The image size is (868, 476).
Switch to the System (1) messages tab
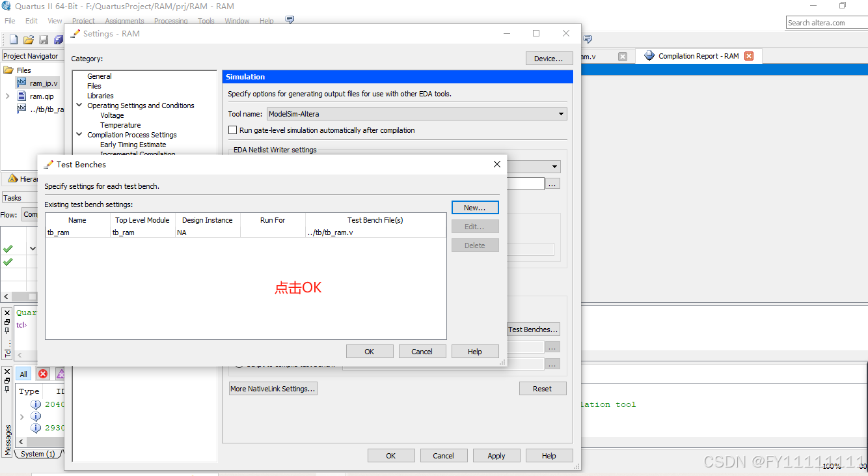pos(38,454)
